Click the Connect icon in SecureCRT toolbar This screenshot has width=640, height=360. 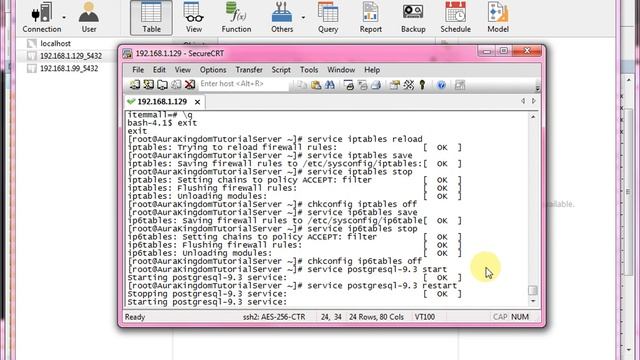click(135, 84)
